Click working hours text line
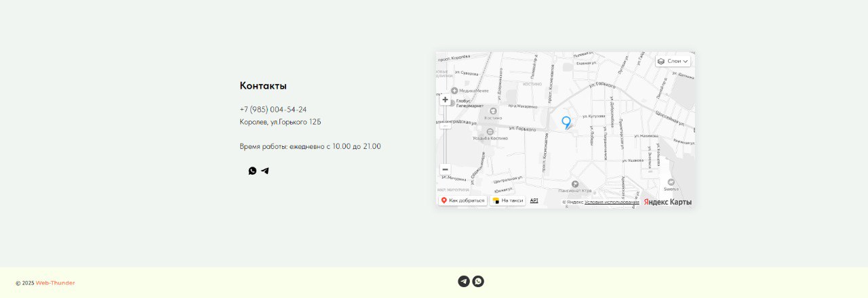Screen dimensions: 868x298 310,146
